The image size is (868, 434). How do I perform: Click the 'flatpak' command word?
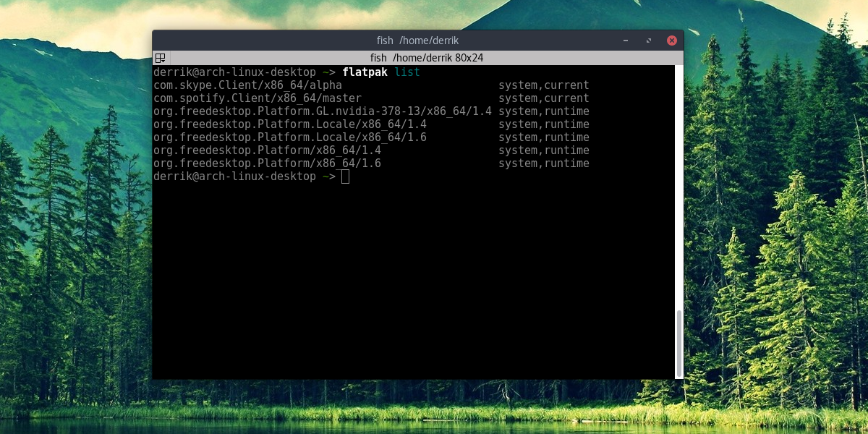coord(365,72)
